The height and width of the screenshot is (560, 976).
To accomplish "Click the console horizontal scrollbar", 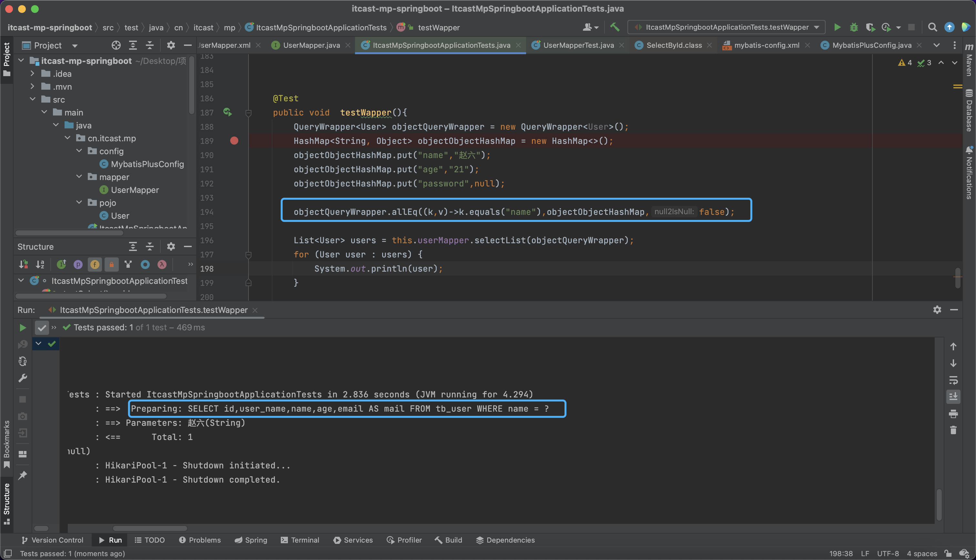I will click(x=150, y=528).
